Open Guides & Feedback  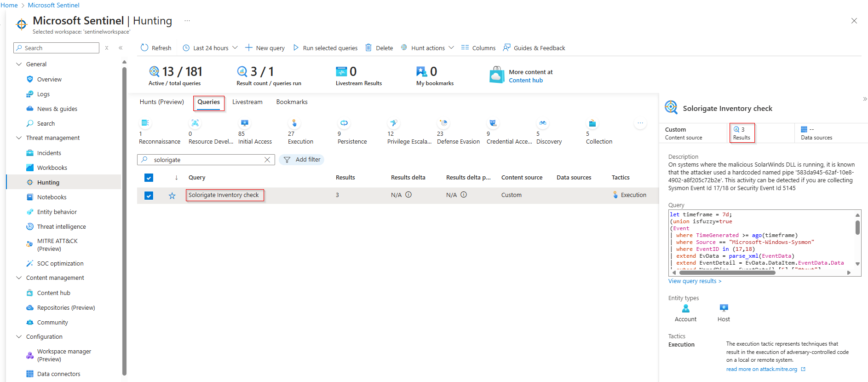(534, 48)
